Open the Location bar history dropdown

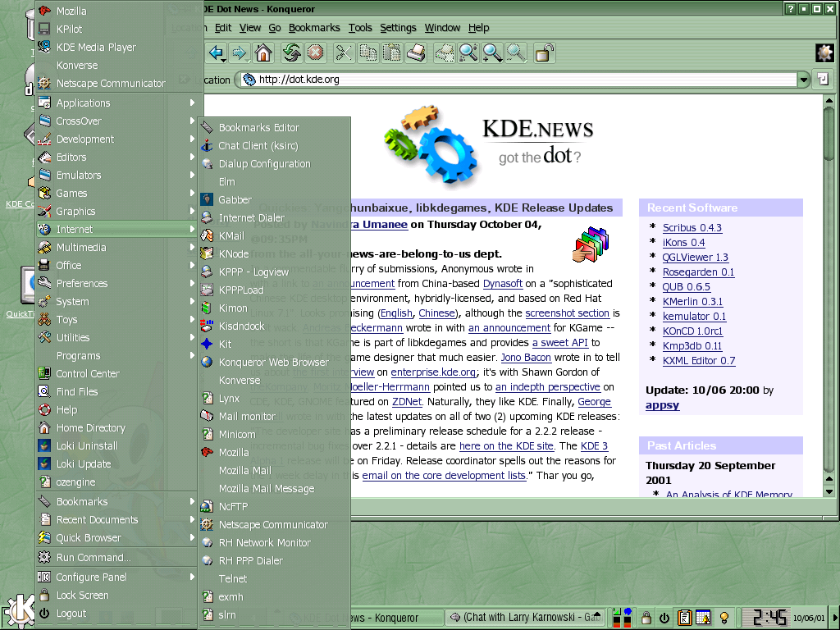803,80
